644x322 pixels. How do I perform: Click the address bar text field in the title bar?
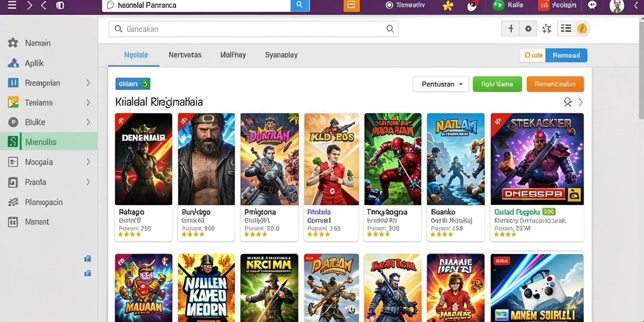(x=196, y=5)
